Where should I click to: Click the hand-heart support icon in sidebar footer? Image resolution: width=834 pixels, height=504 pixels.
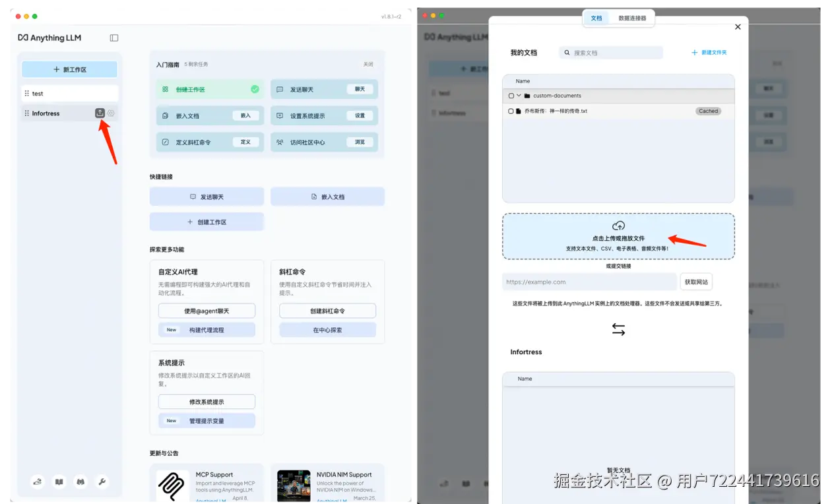coord(38,482)
